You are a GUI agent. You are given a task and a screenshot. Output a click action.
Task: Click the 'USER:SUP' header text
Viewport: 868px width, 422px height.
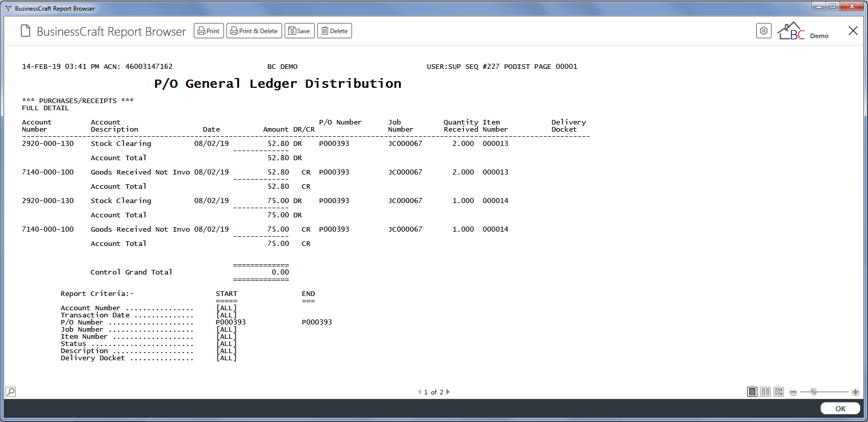click(x=444, y=67)
